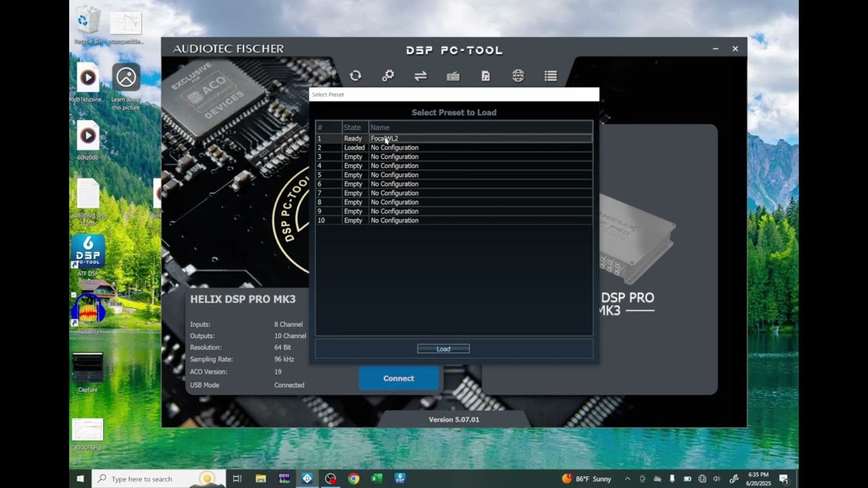The height and width of the screenshot is (488, 868).
Task: Click the network globe tray icon
Action: pos(702,479)
